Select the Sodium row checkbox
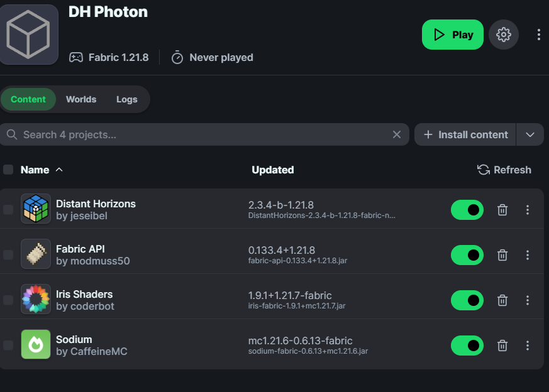Viewport: 549px width, 392px height. (8, 346)
